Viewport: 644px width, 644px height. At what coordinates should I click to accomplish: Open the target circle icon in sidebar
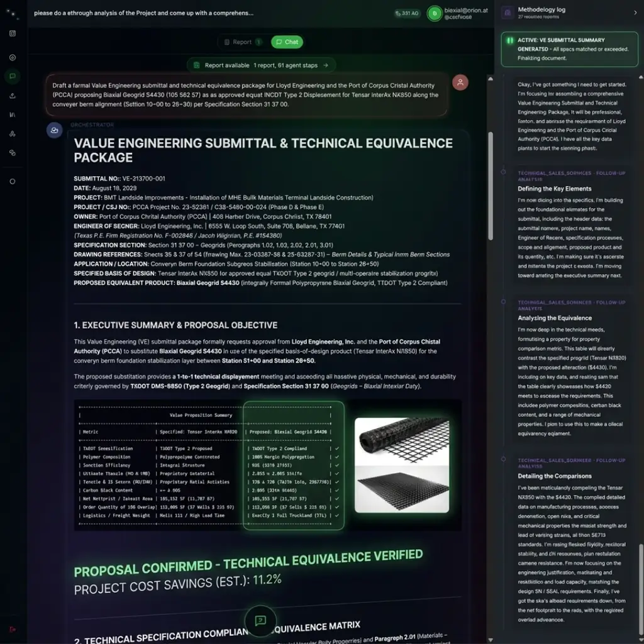pos(13,57)
